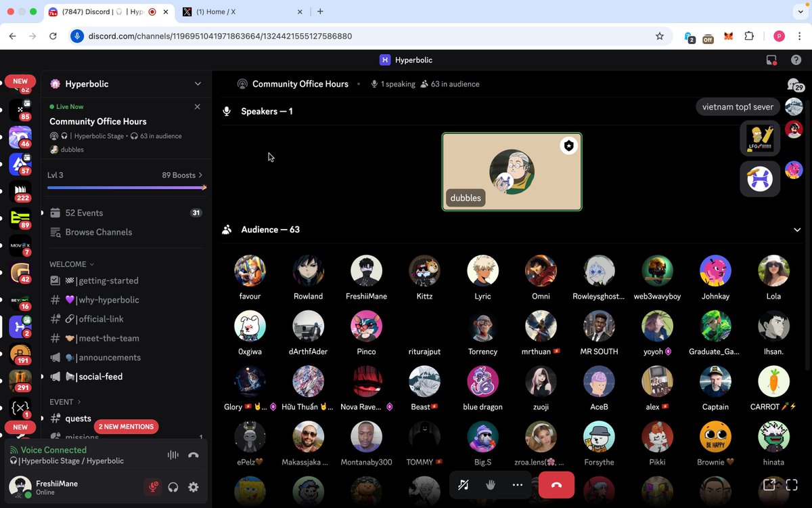Expand the EVENT channel category

[65, 402]
